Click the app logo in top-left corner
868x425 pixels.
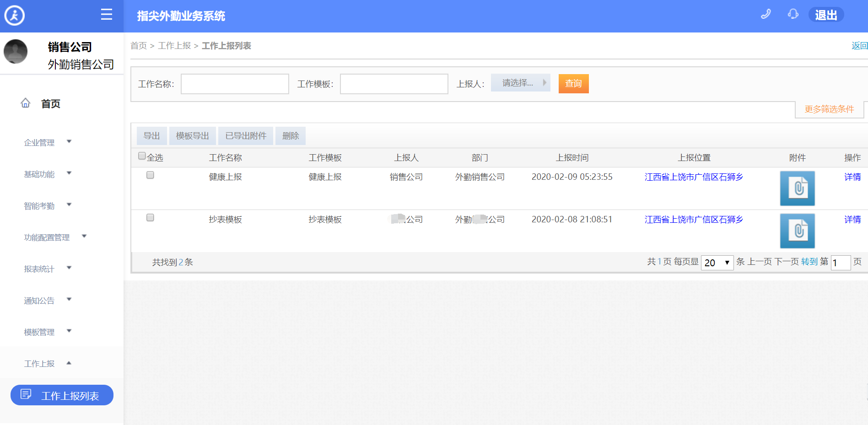[x=15, y=16]
